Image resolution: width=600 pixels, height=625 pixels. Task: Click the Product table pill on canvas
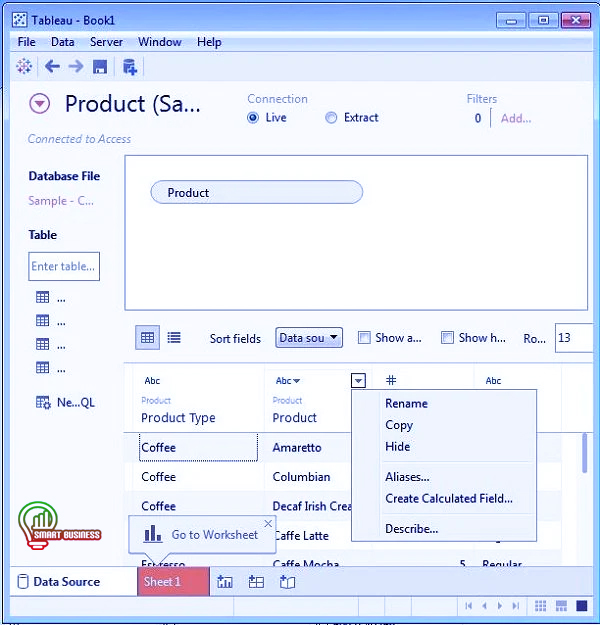[256, 193]
